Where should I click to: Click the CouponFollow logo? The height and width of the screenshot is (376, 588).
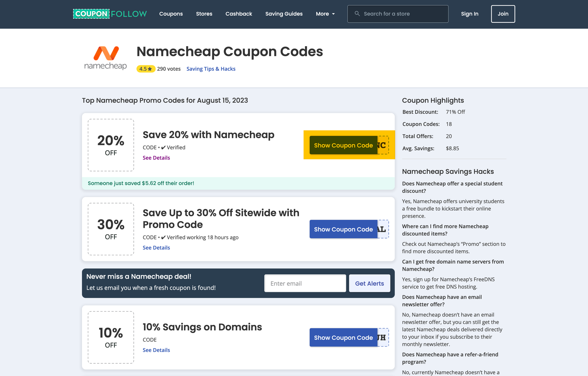coord(110,14)
